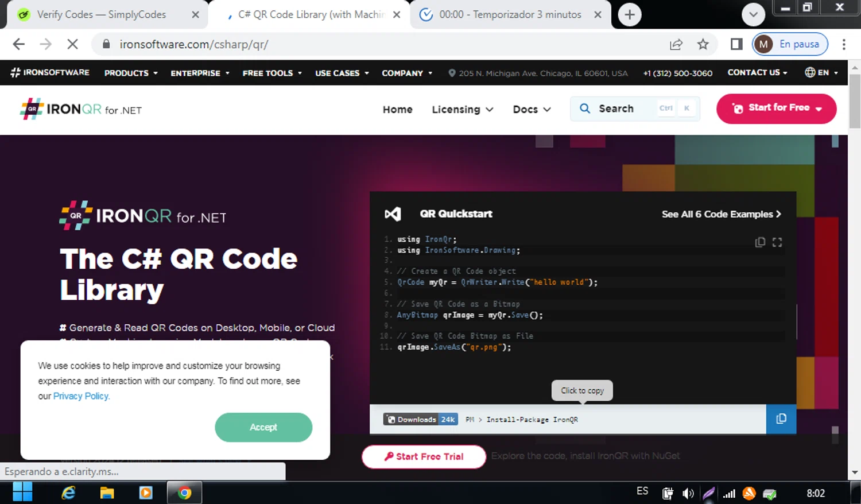Expand the Enterprise menu
The height and width of the screenshot is (504, 861).
pyautogui.click(x=200, y=73)
